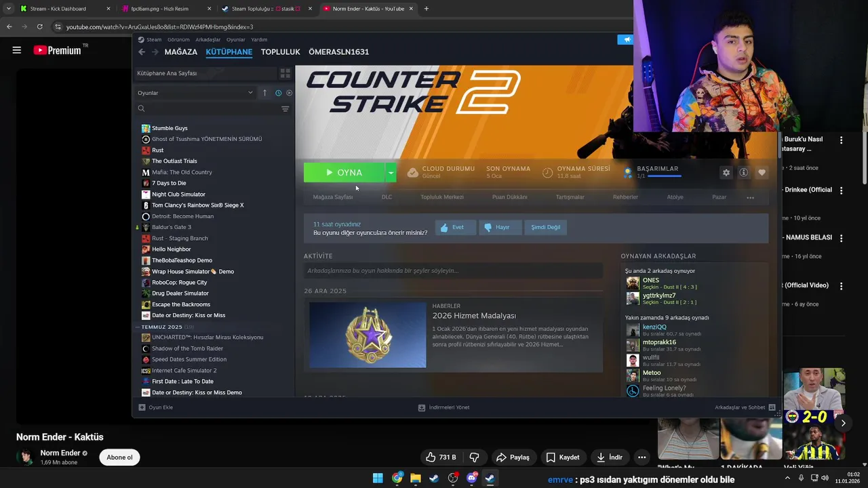Subscribe with Abone ol button
Viewport: 868px width, 488px height.
click(119, 457)
